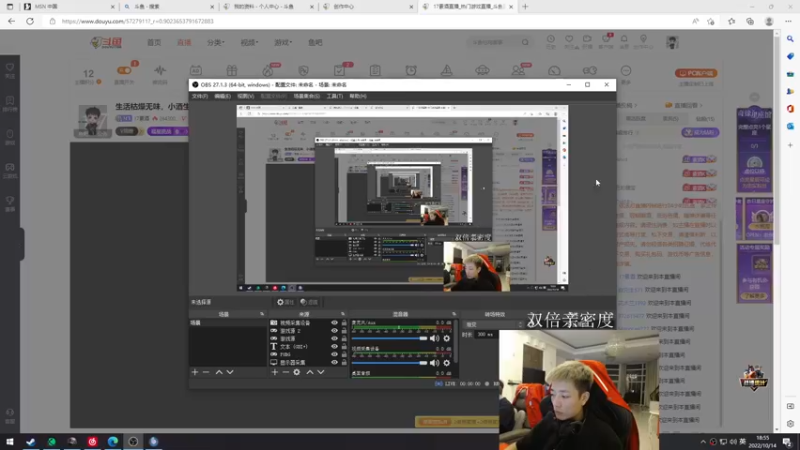The height and width of the screenshot is (450, 800).
Task: Open the 场景集合(S) menu in OBS
Action: click(x=307, y=96)
